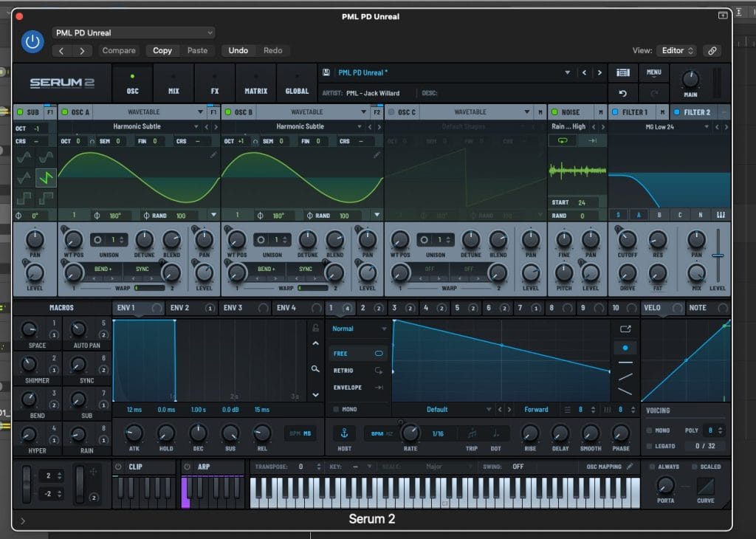Toggle the NOISE oscillator enable light

pyautogui.click(x=554, y=111)
